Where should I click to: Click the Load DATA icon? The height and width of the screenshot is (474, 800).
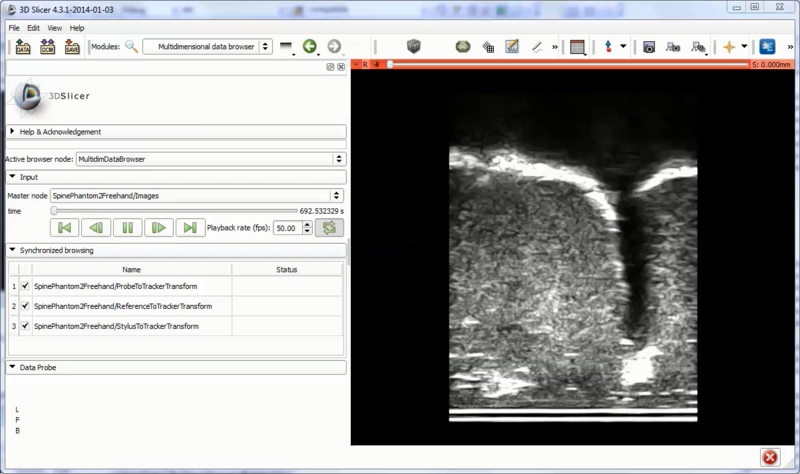(22, 47)
